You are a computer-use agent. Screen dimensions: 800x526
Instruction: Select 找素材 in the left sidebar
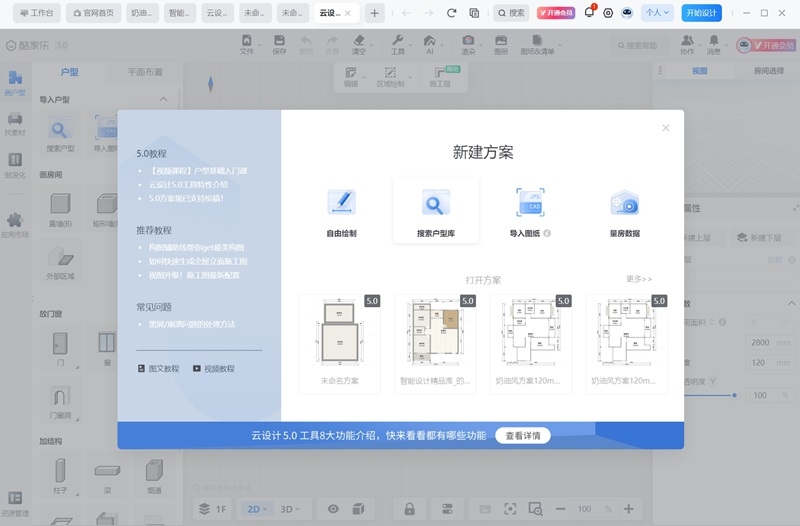coord(15,124)
